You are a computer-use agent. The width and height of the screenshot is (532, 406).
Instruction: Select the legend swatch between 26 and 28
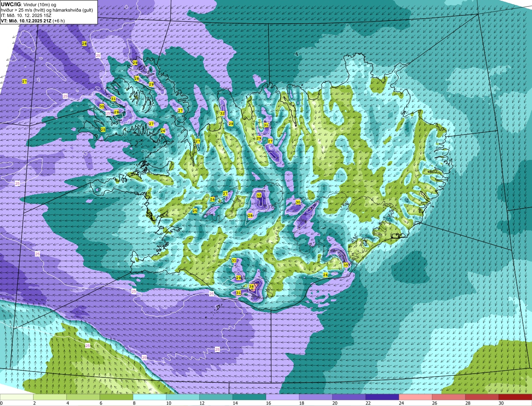point(449,397)
